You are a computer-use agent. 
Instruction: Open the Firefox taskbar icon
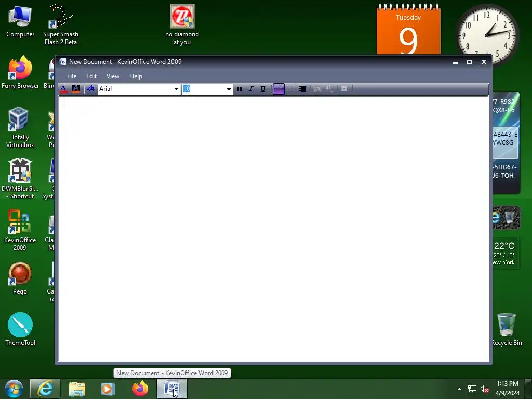coord(140,389)
